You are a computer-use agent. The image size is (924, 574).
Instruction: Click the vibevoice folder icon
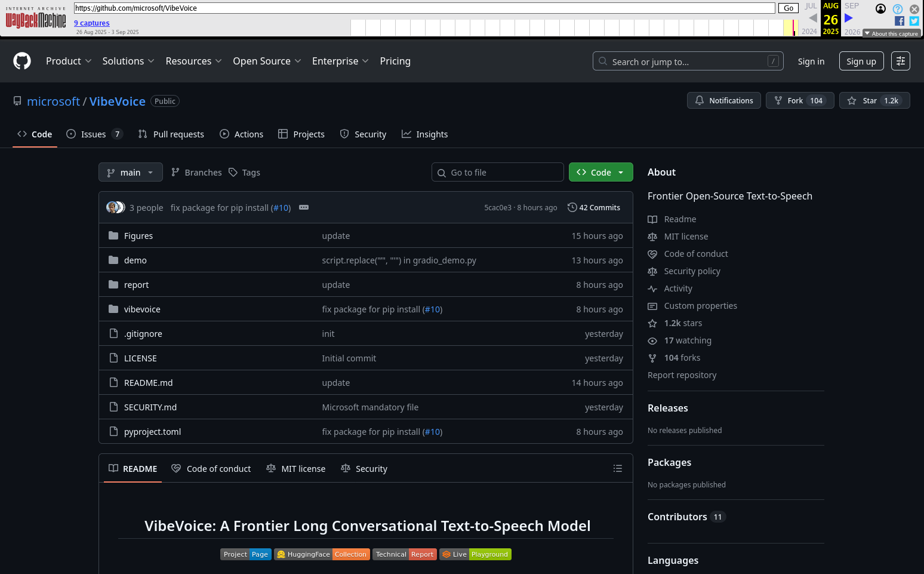113,309
